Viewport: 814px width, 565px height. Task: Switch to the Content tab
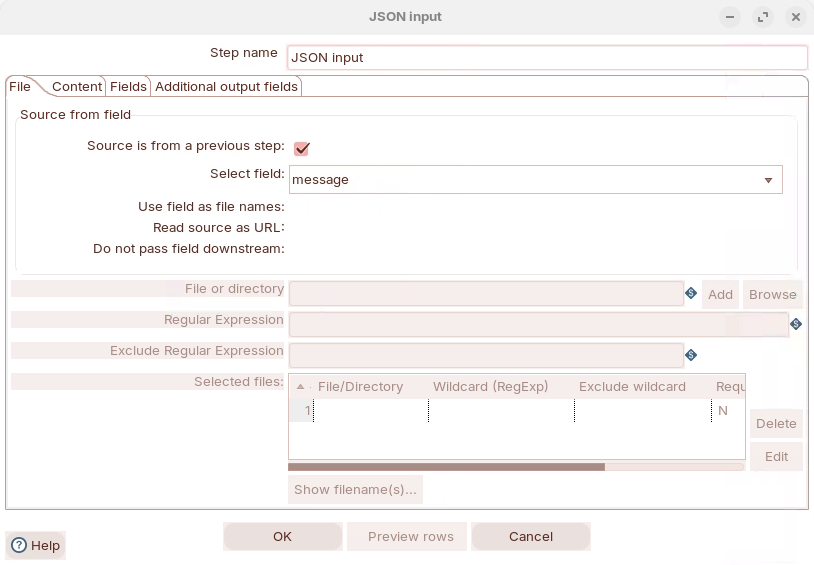click(x=77, y=87)
